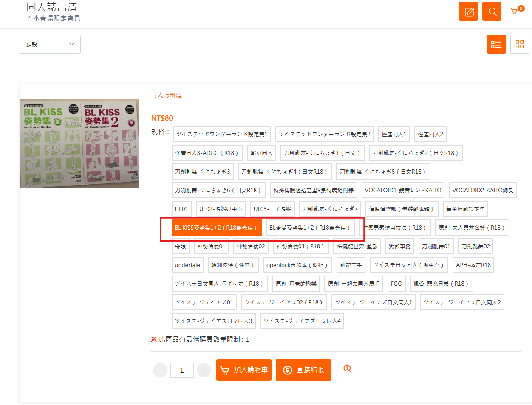Viewport: 532px width, 405px height.
Task: Select 特殊傳說恆遠之晝9集特裝組附錄 option
Action: (314, 190)
